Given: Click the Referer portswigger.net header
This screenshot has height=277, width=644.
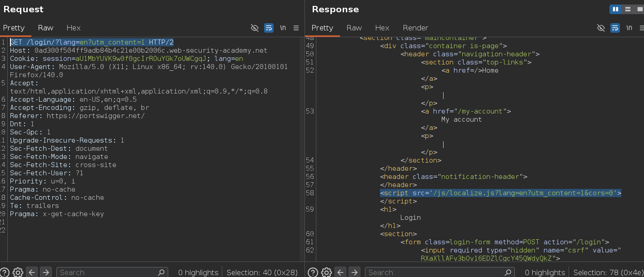Looking at the screenshot, I should click(77, 116).
